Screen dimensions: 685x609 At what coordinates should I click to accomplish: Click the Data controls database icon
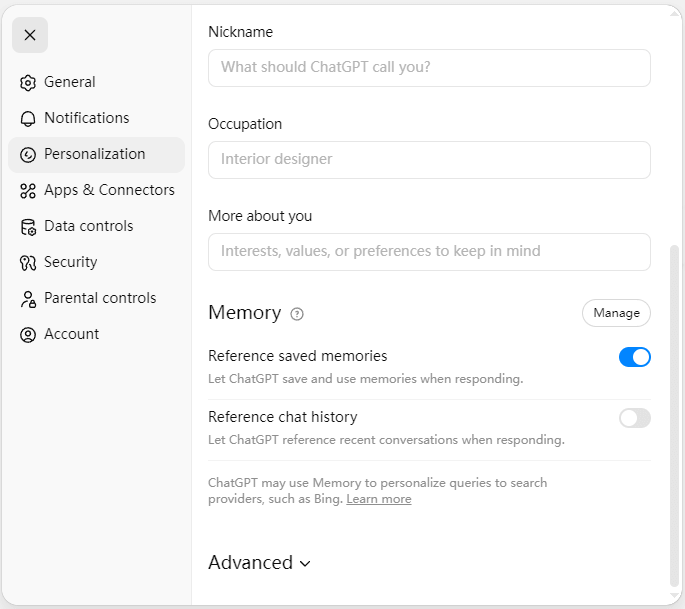pos(28,227)
